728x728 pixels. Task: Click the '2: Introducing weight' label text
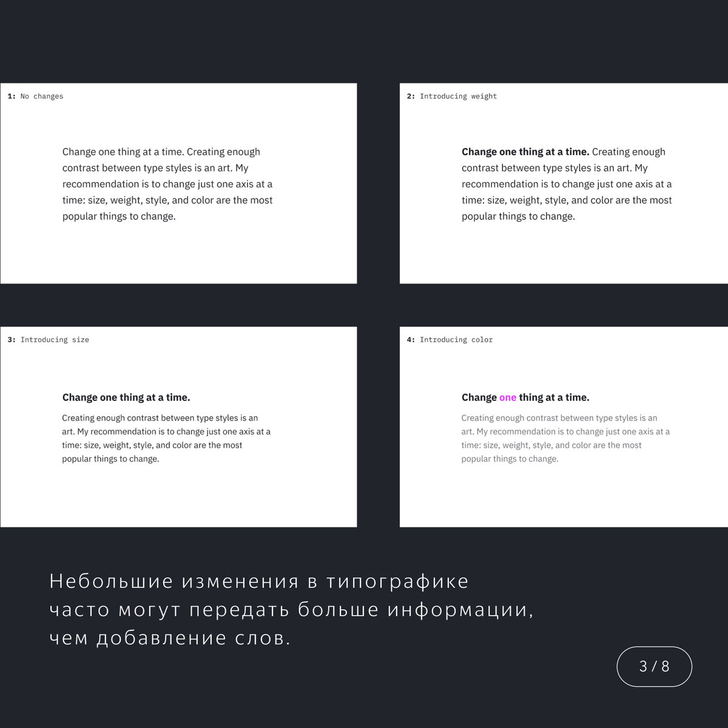[x=452, y=96]
